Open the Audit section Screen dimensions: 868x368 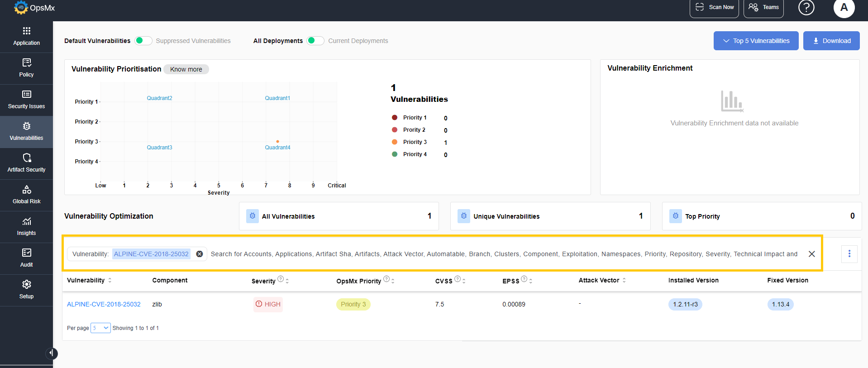(x=26, y=258)
